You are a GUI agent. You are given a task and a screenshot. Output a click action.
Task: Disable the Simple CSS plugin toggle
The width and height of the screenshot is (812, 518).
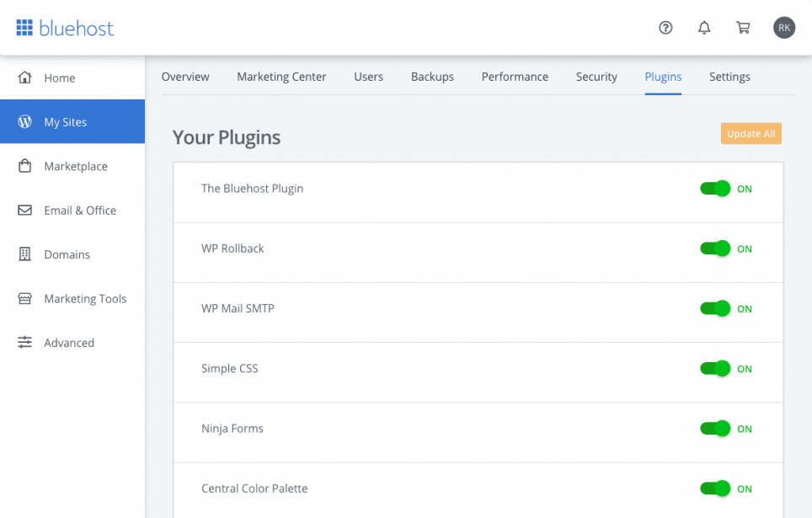(715, 369)
